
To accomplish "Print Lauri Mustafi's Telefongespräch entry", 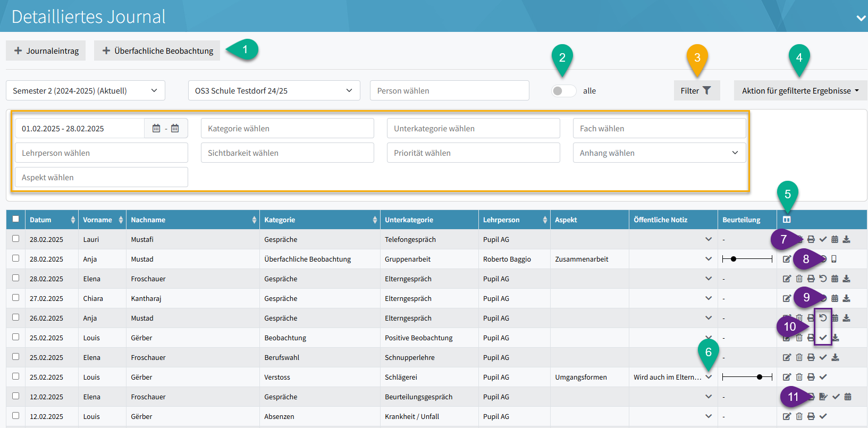I will pyautogui.click(x=811, y=240).
